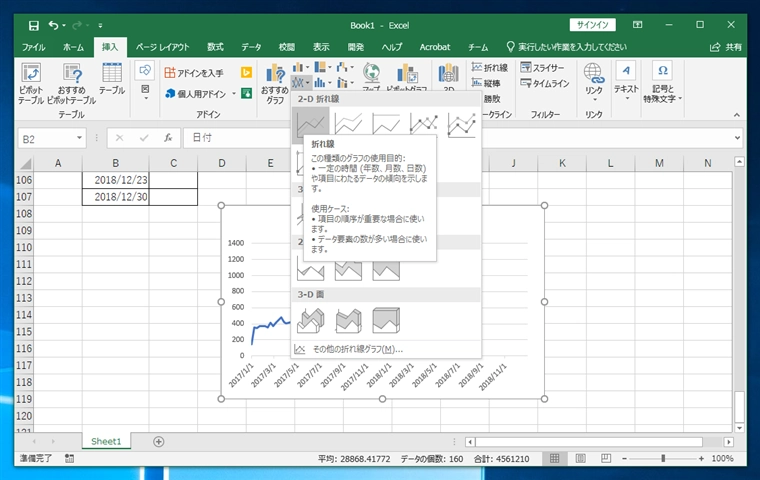Pick the line with markers chart
This screenshot has width=760, height=480.
424,123
